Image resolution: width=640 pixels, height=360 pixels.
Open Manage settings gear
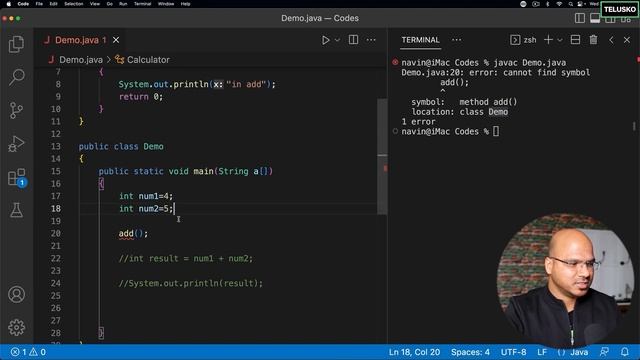coord(16,327)
